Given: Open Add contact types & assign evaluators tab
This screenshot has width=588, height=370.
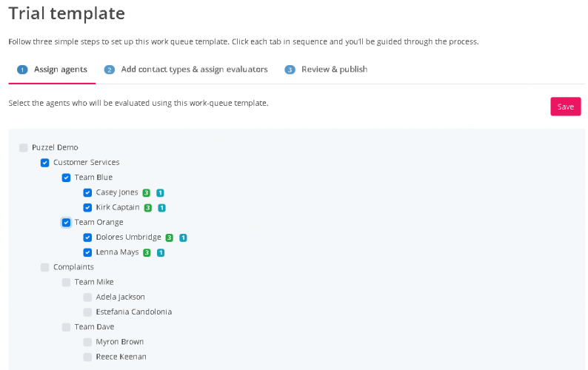Looking at the screenshot, I should click(194, 70).
